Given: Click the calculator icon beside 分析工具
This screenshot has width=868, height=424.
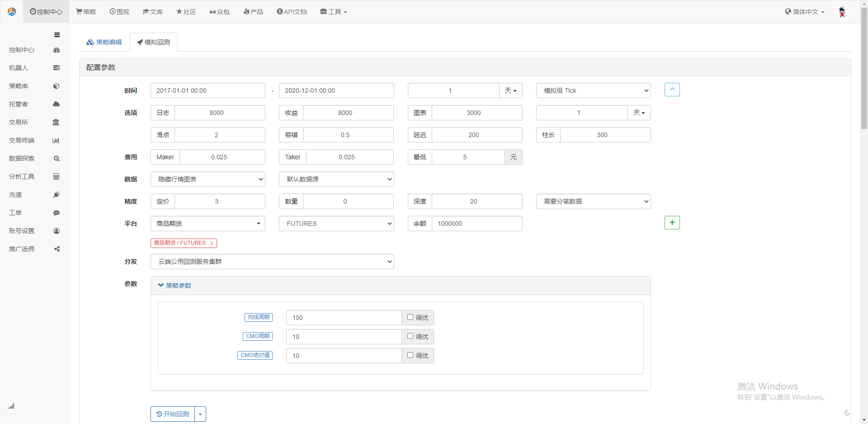Looking at the screenshot, I should tap(57, 176).
